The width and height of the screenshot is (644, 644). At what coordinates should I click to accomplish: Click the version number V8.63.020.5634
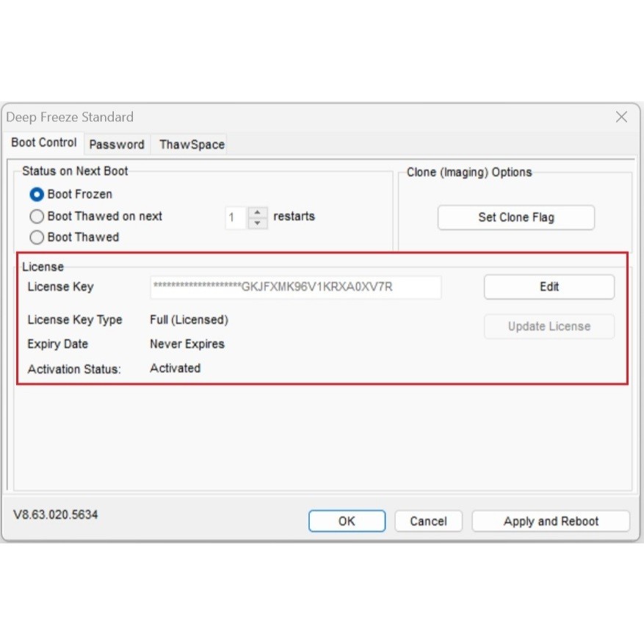[x=56, y=515]
